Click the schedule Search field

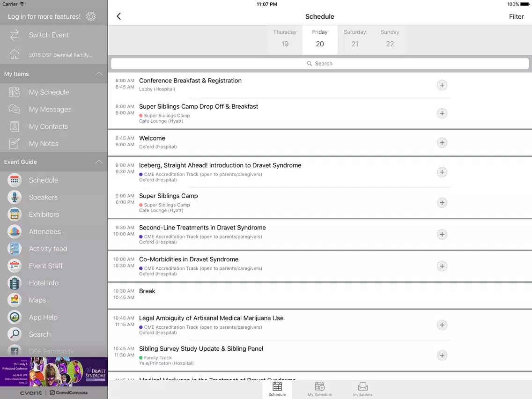[x=319, y=63]
